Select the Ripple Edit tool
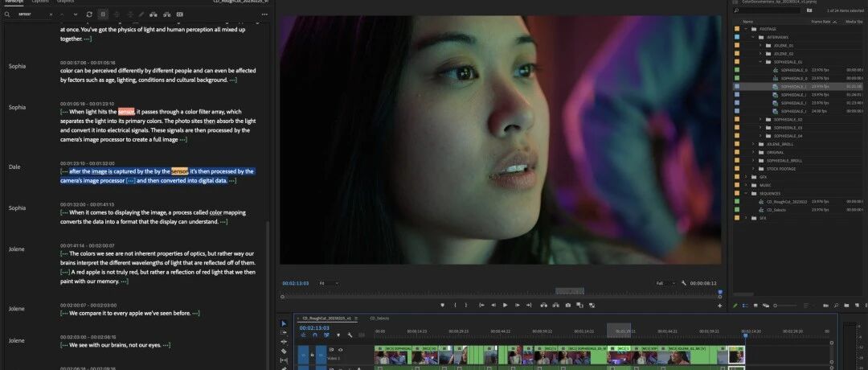 284,342
